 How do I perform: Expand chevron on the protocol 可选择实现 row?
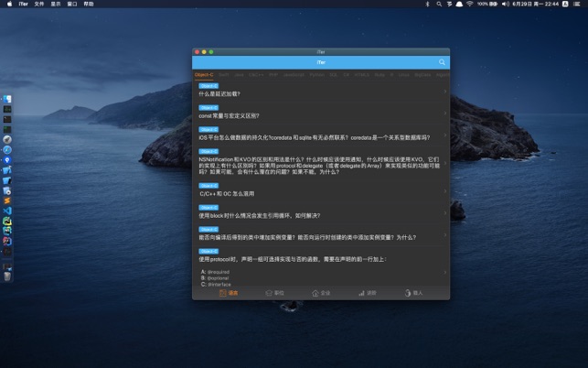(445, 272)
